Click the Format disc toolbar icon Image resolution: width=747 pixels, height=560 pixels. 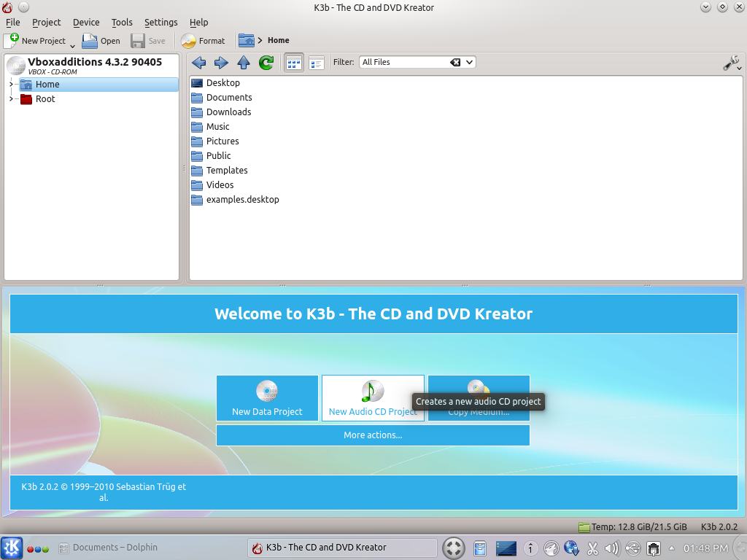[188, 41]
